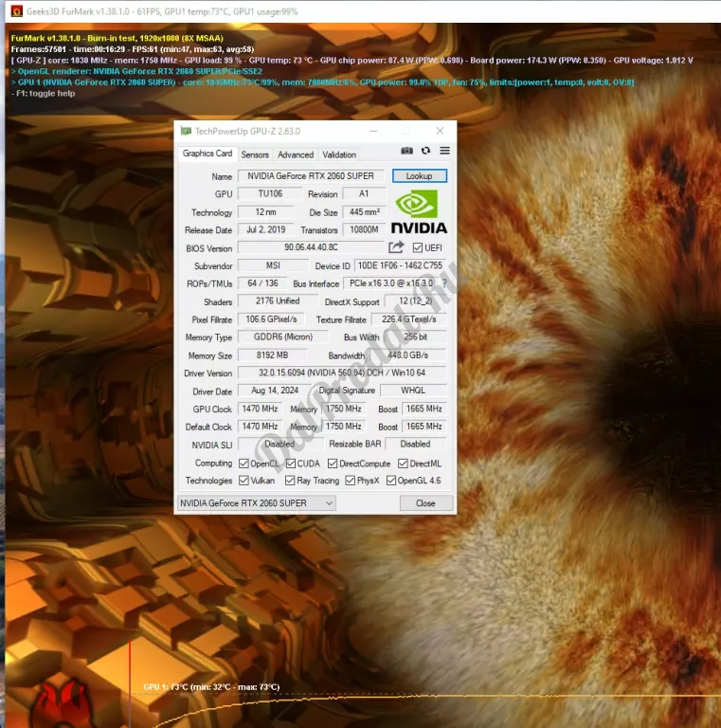Click the GPU-Z title bar icon
Screen dimensions: 721x728
186,131
